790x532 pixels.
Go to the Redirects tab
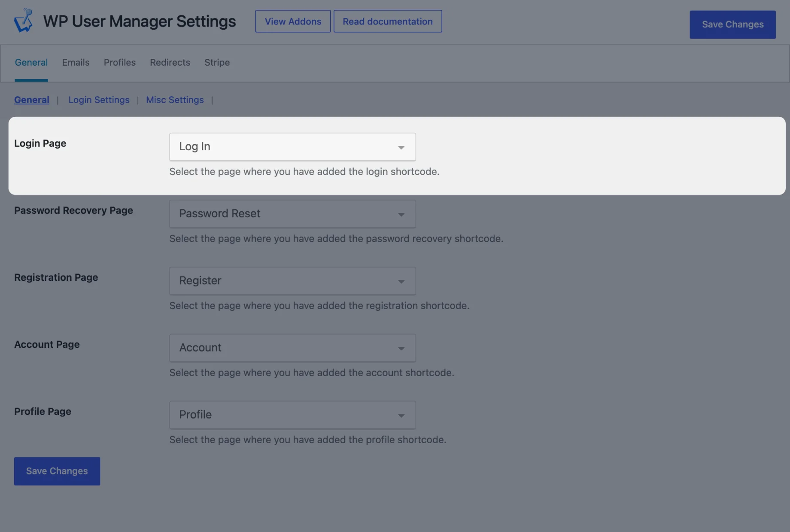point(170,62)
